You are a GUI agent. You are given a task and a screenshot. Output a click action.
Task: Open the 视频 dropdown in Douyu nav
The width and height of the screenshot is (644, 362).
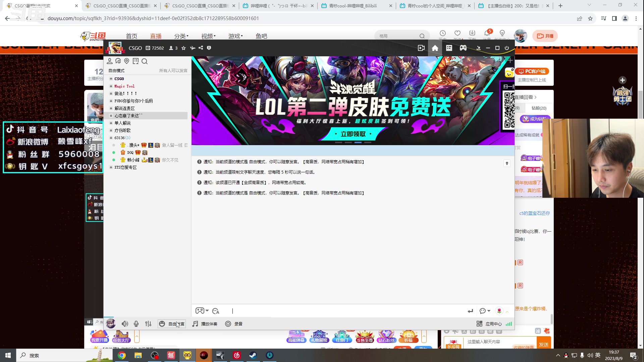pos(209,36)
